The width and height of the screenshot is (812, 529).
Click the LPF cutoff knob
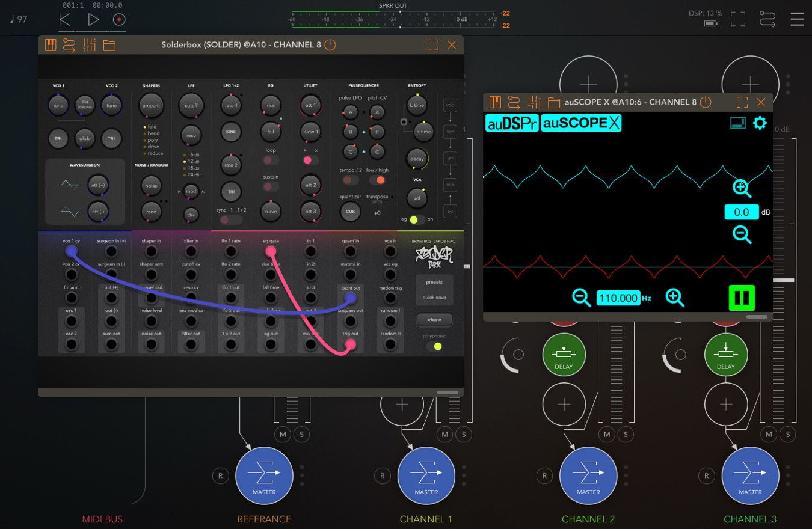(x=191, y=105)
